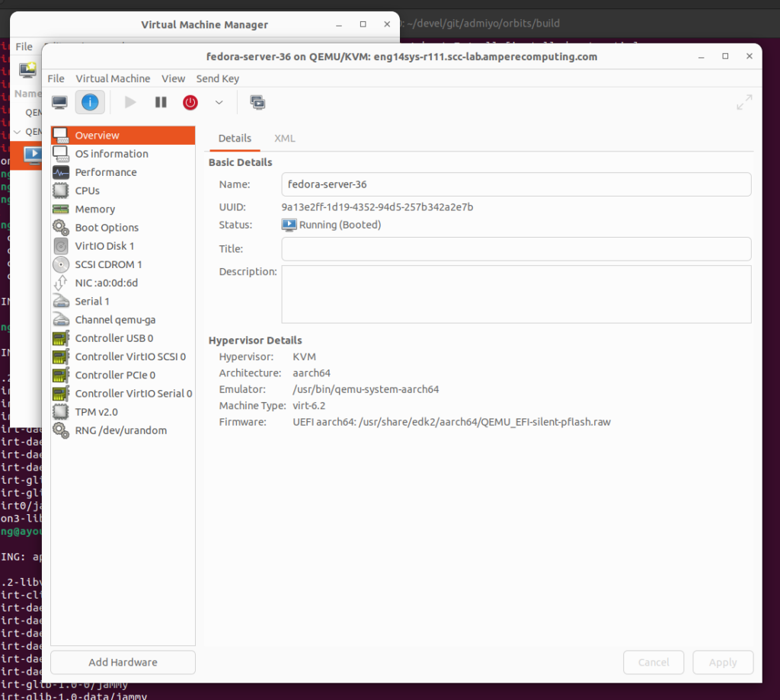Screen dimensions: 780x700
Task: Click the blue hardware details info icon
Action: [90, 103]
